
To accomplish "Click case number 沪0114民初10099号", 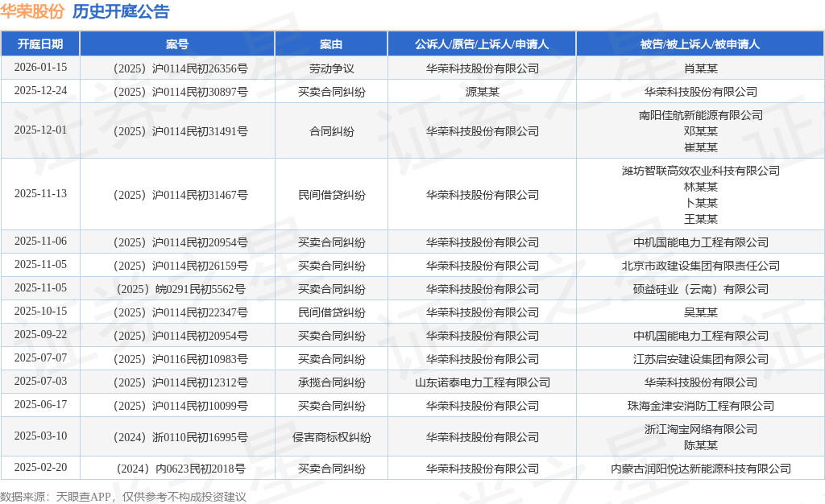I will click(x=180, y=405).
